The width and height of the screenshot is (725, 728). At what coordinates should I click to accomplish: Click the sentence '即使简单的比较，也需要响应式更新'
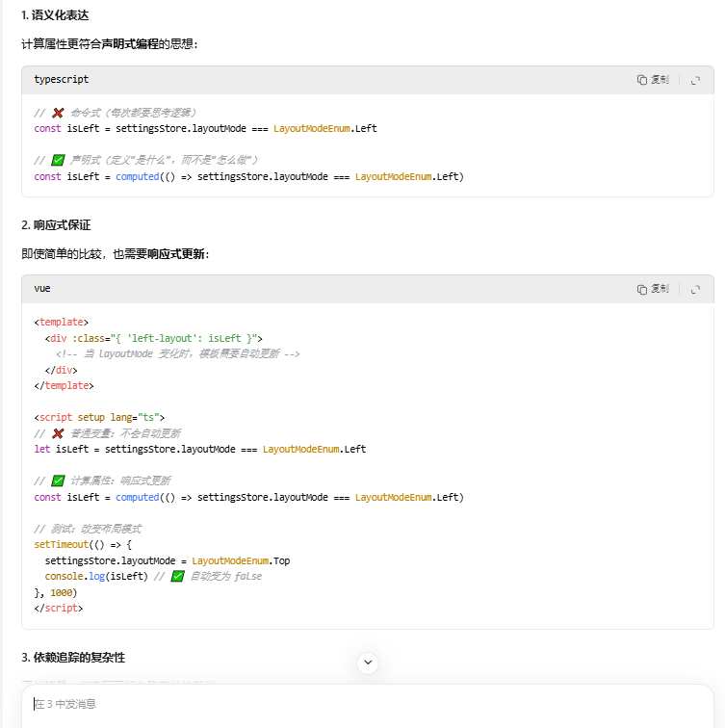(x=116, y=254)
